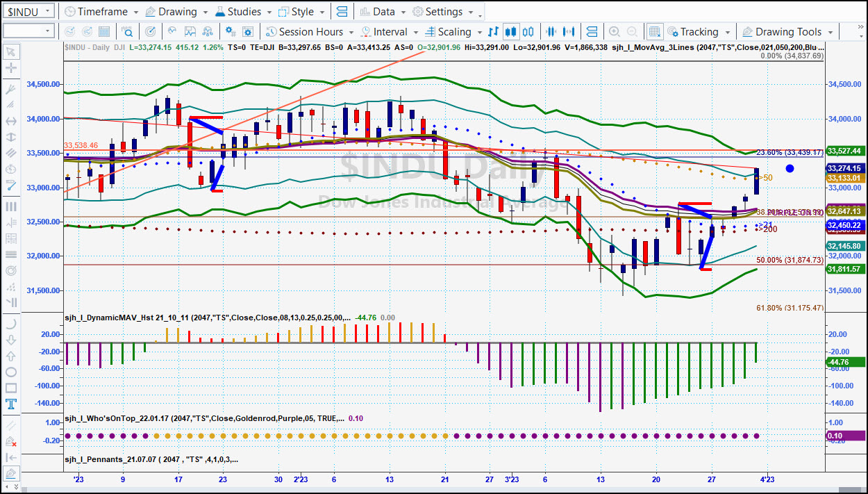Open the Studies menu

(238, 12)
